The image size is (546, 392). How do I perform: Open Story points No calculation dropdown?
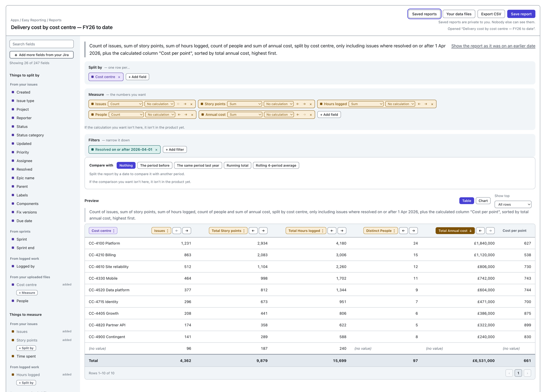[x=279, y=104]
